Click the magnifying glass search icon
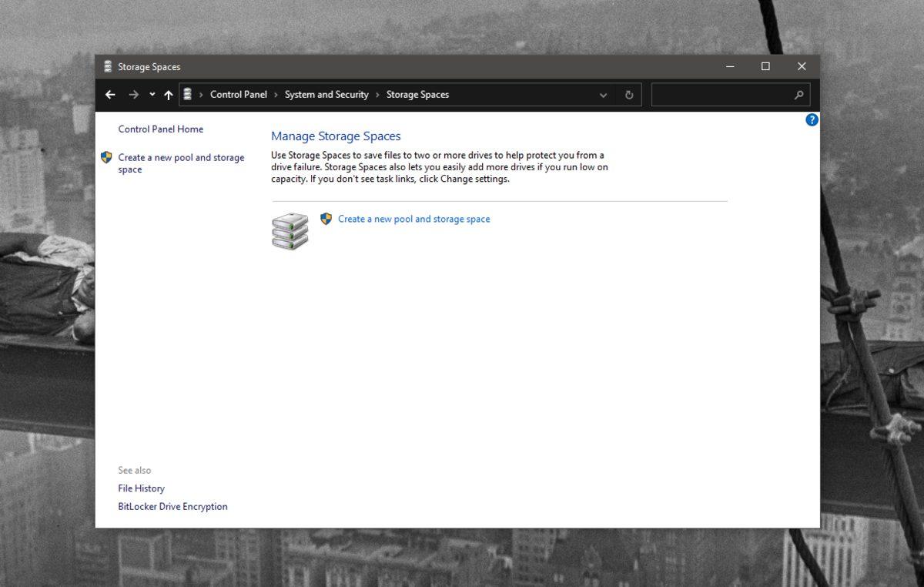 click(798, 95)
